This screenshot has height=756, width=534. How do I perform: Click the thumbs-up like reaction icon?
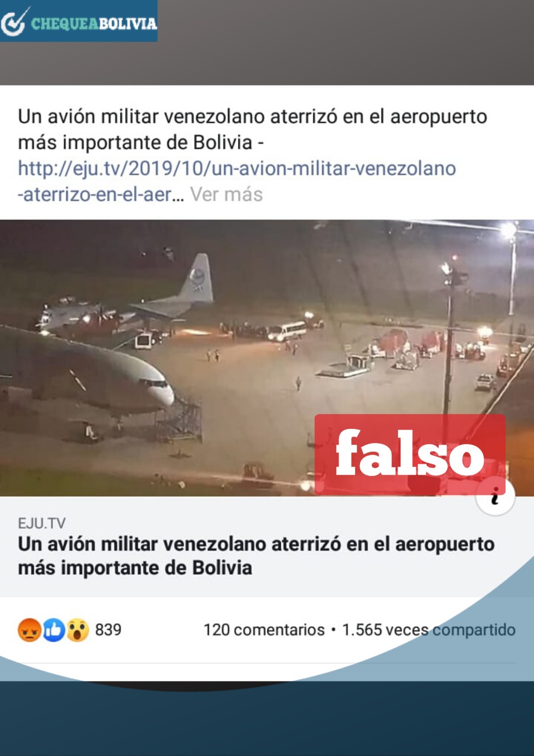pos(53,630)
